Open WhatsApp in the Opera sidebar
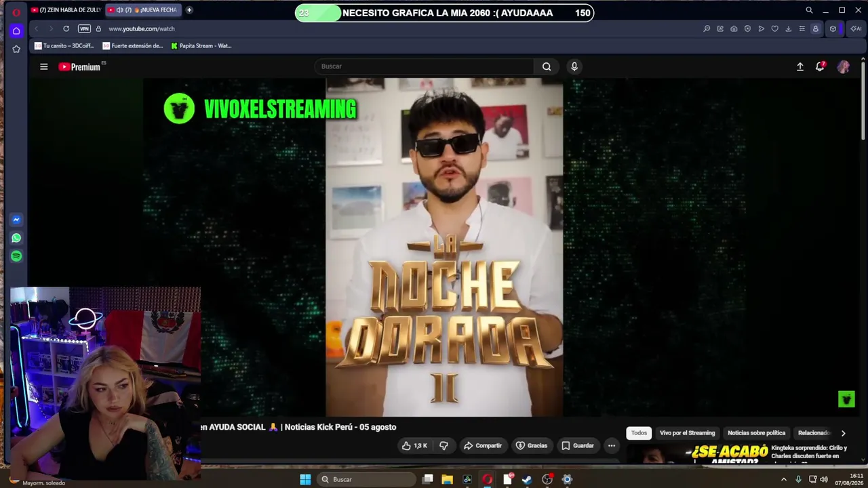The width and height of the screenshot is (868, 488). pyautogui.click(x=16, y=238)
